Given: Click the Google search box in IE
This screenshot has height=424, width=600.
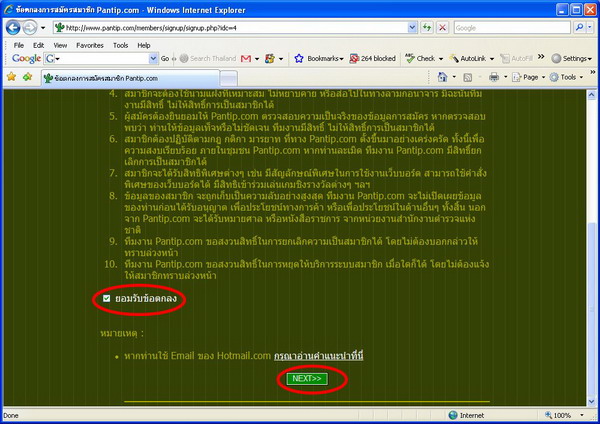Looking at the screenshot, I should click(512, 28).
